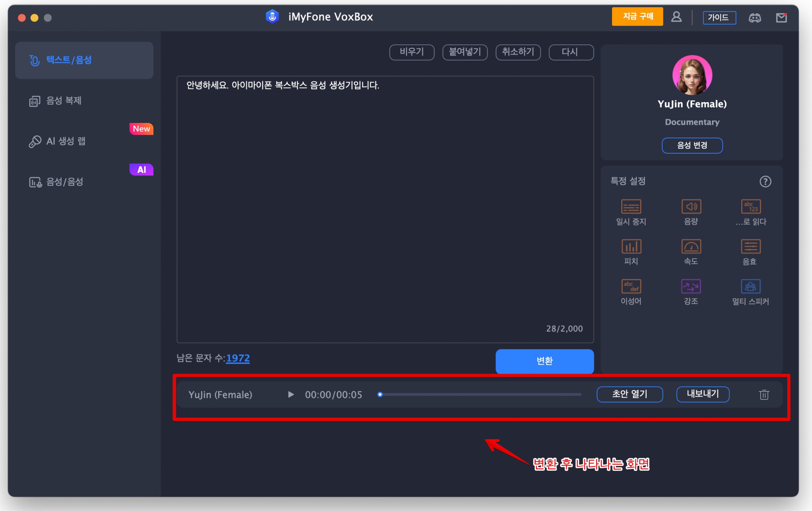Open the mail inbox icon

[781, 18]
